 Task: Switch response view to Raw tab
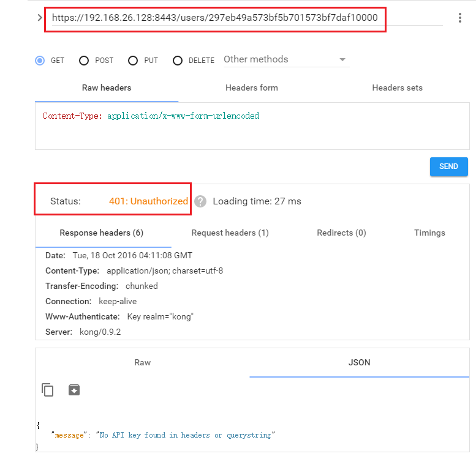click(142, 362)
